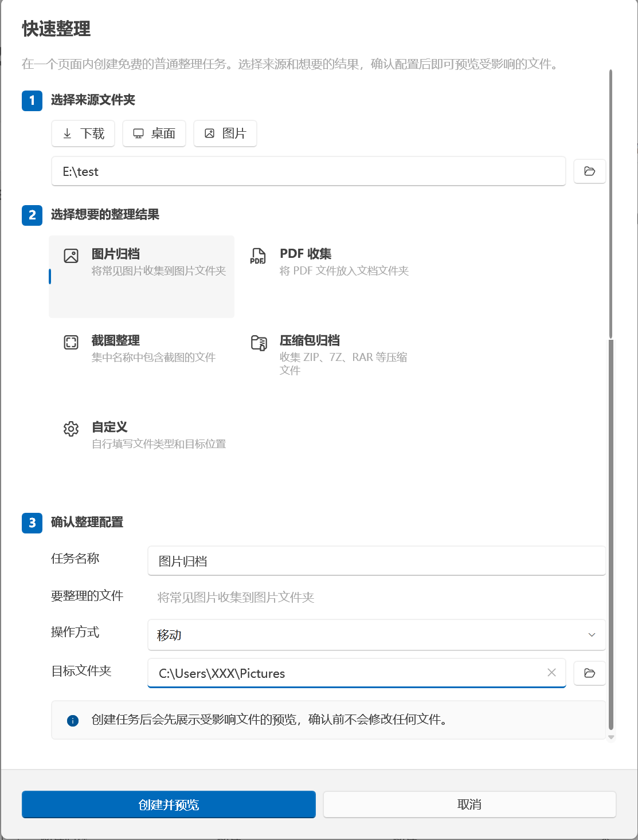Click the 桌面 source folder shortcut button
Image resolution: width=638 pixels, height=840 pixels.
[x=154, y=134]
